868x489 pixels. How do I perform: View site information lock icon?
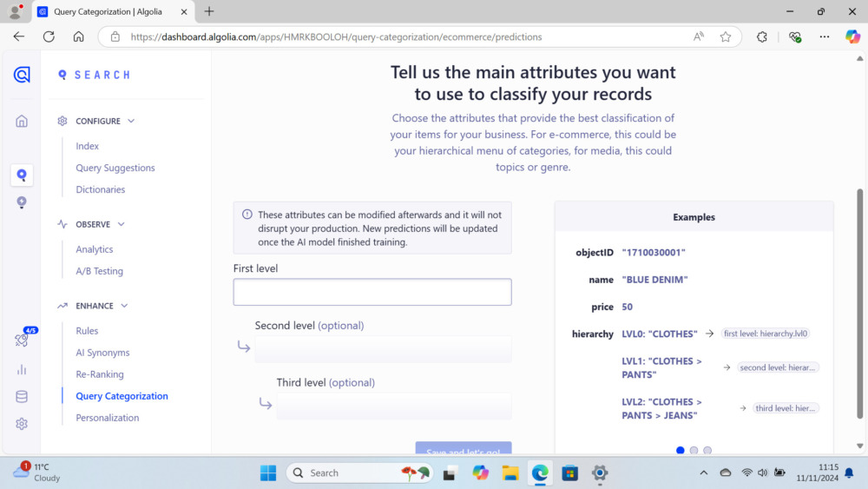tap(115, 36)
